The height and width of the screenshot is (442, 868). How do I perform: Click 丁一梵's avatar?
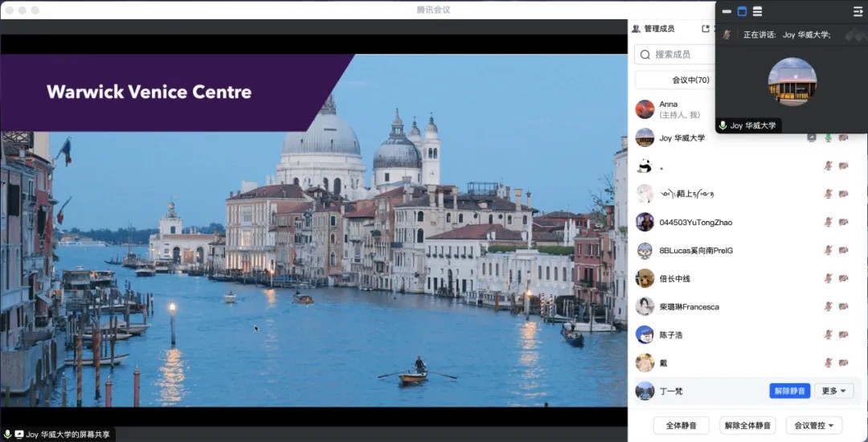(x=645, y=391)
